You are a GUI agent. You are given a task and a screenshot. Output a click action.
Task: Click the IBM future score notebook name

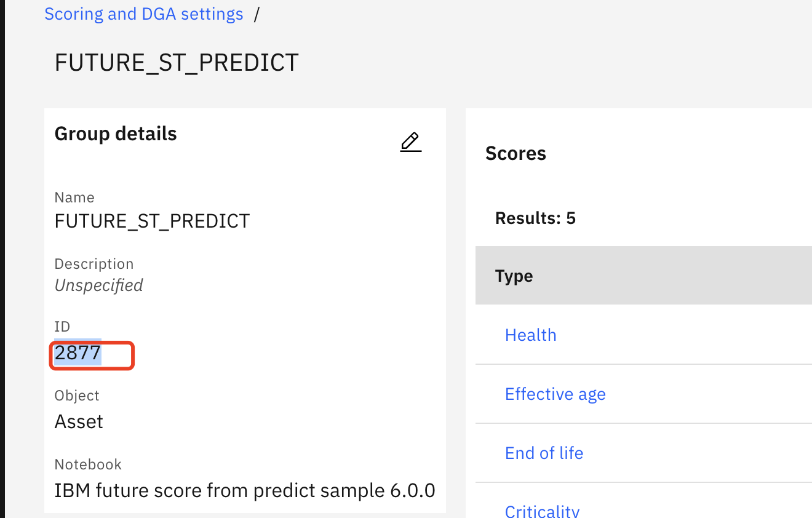point(245,490)
